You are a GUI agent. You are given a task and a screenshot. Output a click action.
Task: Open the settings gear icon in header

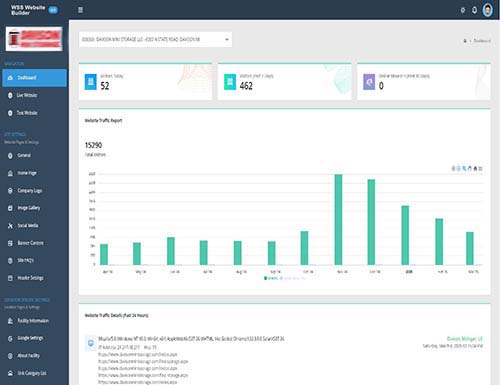point(463,10)
